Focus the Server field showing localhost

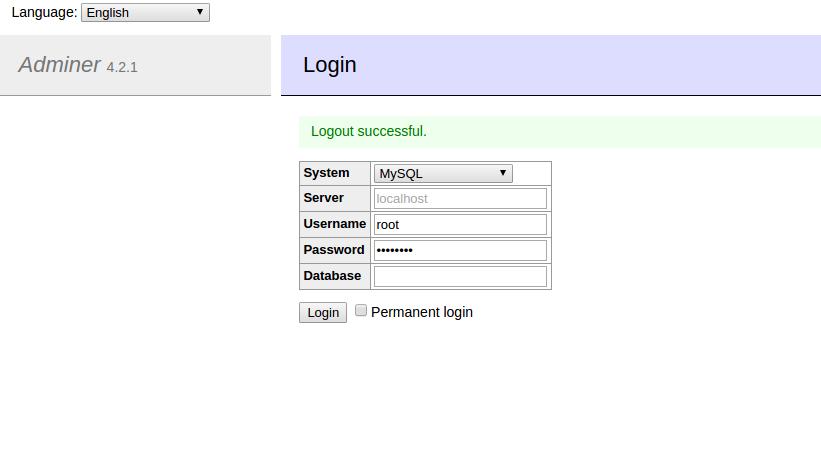(460, 199)
